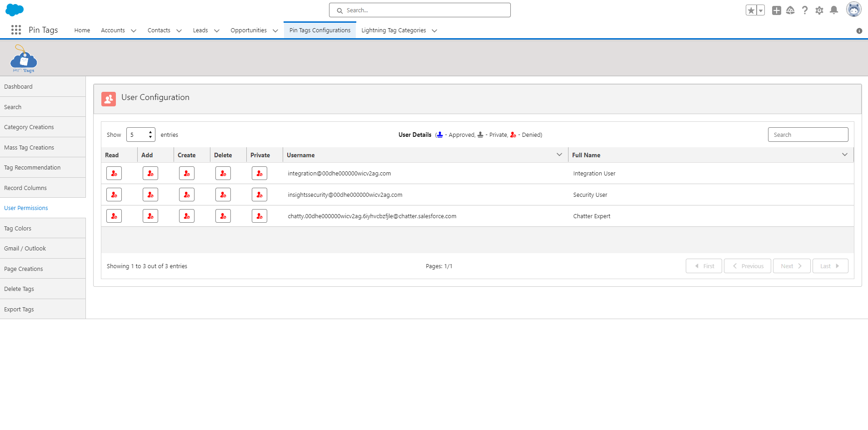
Task: Expand Lightning Tag Categories dropdown chevron
Action: tap(434, 30)
